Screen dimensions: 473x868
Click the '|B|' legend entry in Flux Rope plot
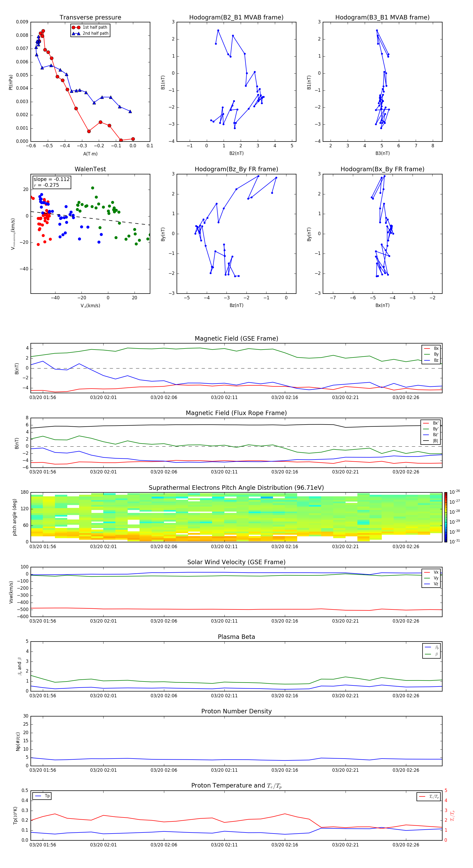[x=431, y=441]
